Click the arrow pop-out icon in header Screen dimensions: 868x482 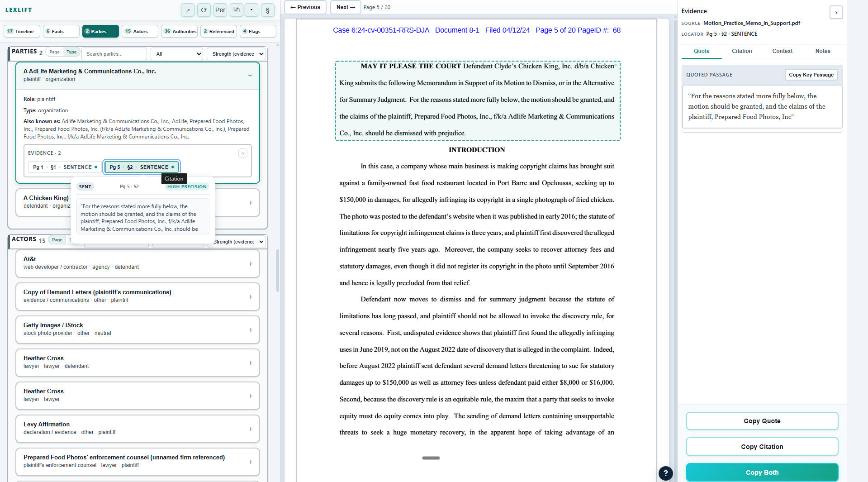(188, 10)
